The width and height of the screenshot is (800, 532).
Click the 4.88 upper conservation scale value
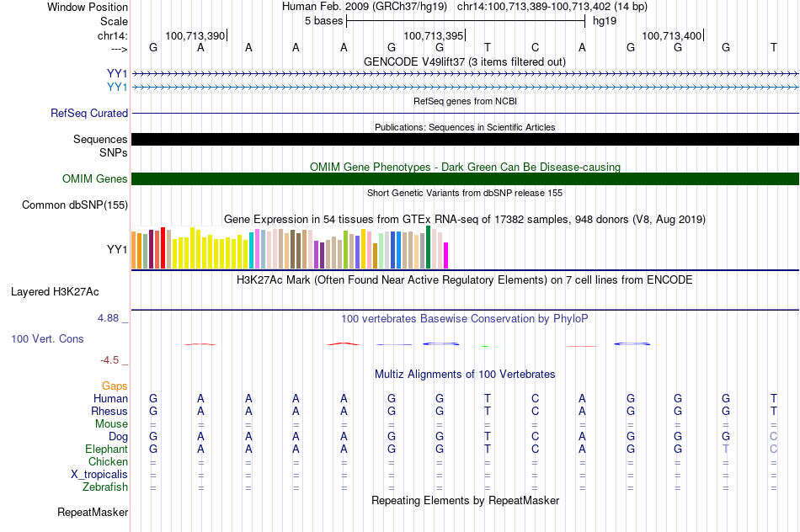(x=108, y=318)
